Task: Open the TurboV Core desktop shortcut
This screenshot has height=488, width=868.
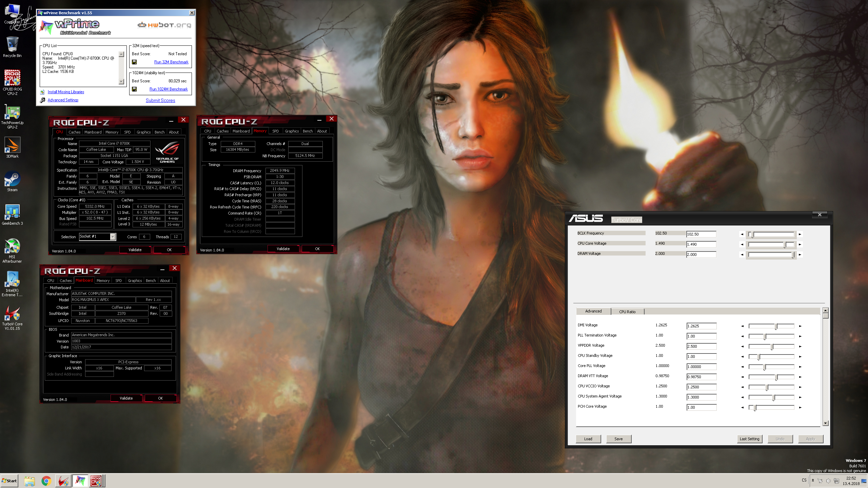Action: pos(12,318)
